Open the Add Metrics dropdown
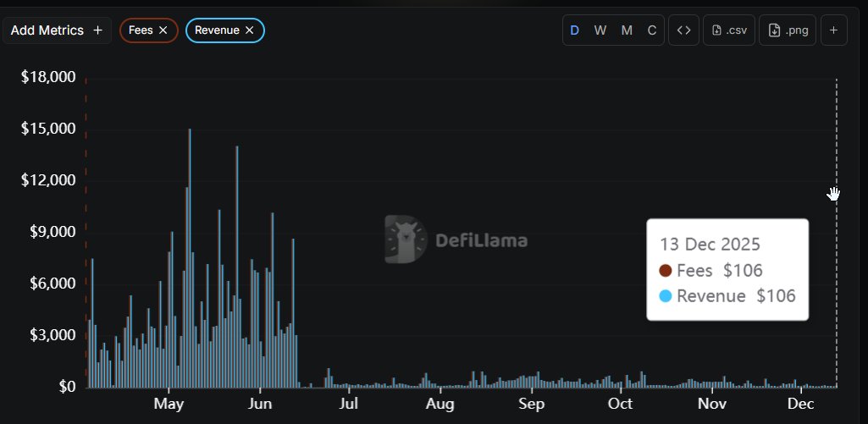868x424 pixels. pos(56,30)
